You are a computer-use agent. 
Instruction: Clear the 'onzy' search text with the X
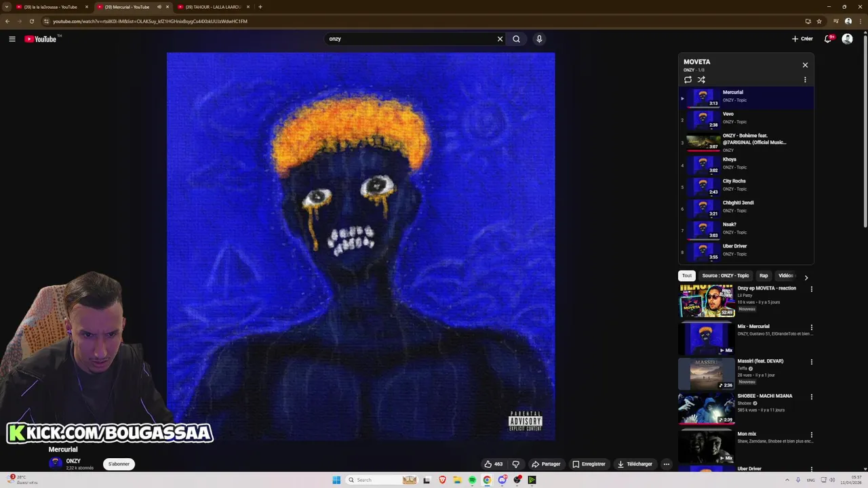500,39
